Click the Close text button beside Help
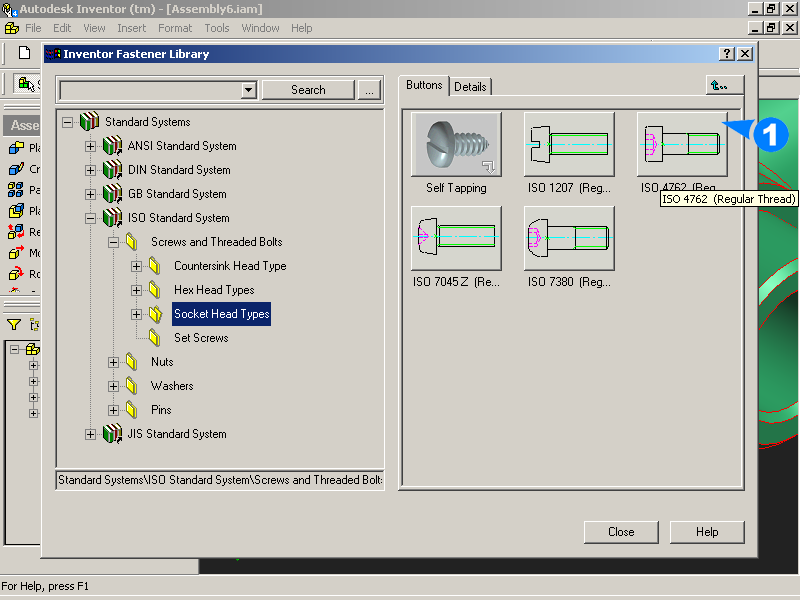800x600 pixels. [x=621, y=532]
